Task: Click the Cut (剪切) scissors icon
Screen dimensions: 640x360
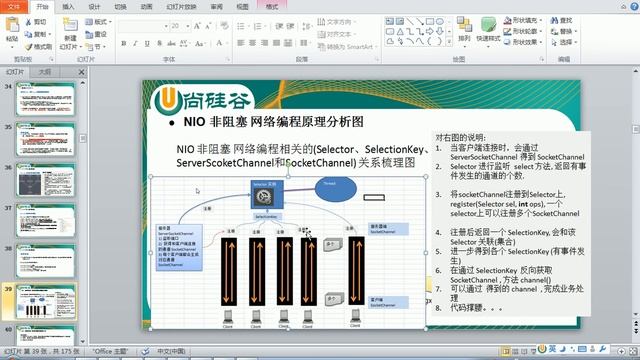Action: 29,22
